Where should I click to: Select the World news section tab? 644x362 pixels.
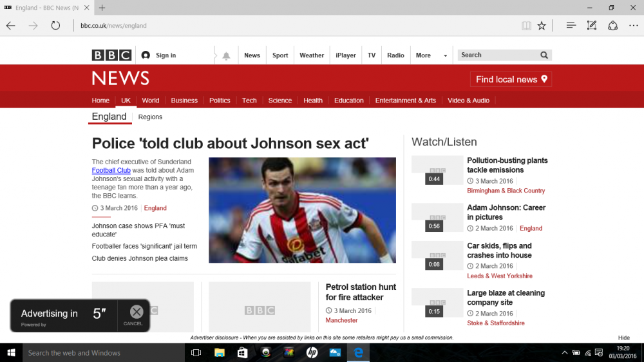[x=150, y=100]
